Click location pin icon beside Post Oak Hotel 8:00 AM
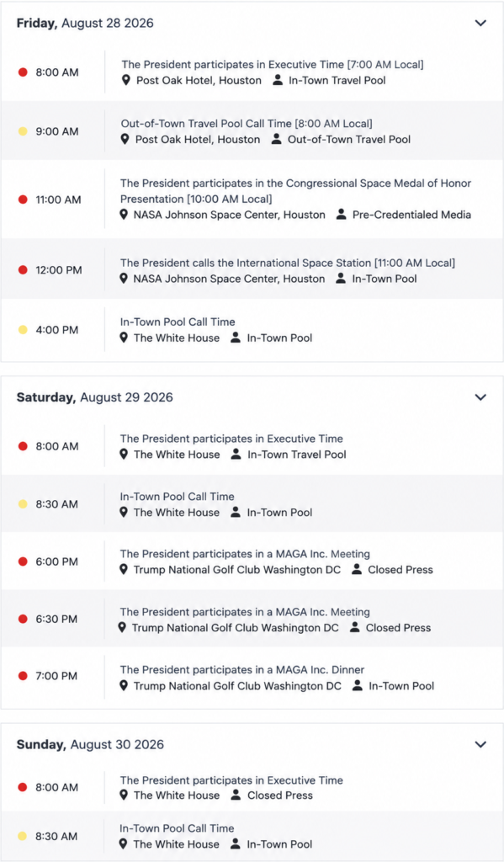504x862 pixels. [126, 80]
